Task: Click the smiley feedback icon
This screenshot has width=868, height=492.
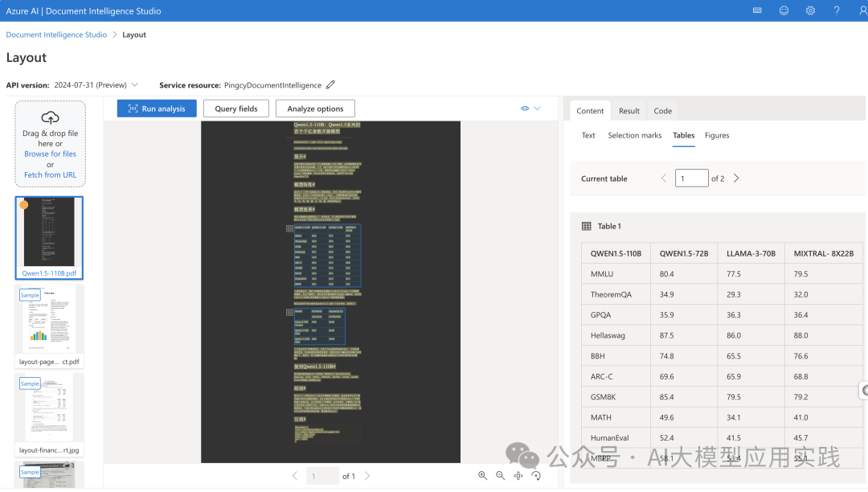Action: click(784, 10)
